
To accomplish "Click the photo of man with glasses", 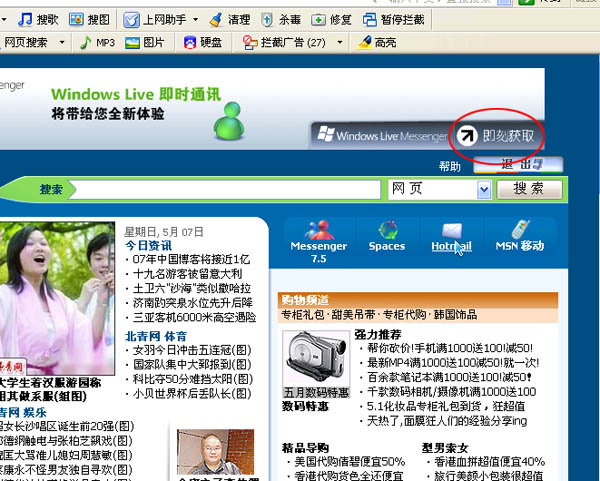I will (x=215, y=452).
